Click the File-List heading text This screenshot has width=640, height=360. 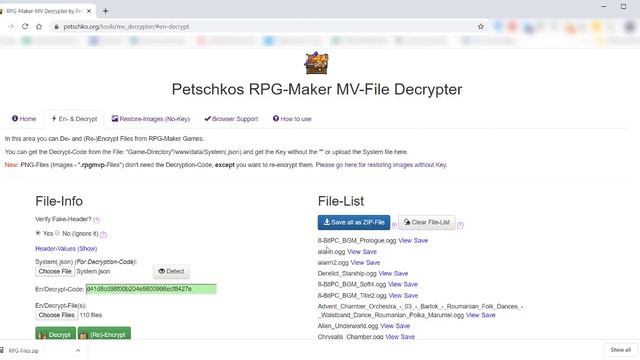[x=341, y=201]
